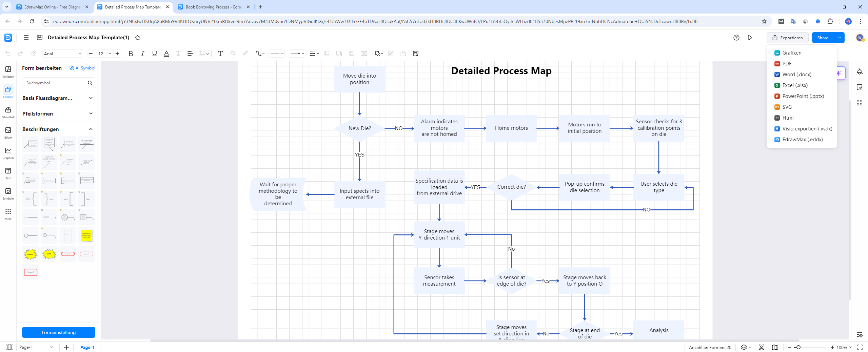The height and width of the screenshot is (352, 868).
Task: Switch to Page-1 tab
Action: click(87, 347)
